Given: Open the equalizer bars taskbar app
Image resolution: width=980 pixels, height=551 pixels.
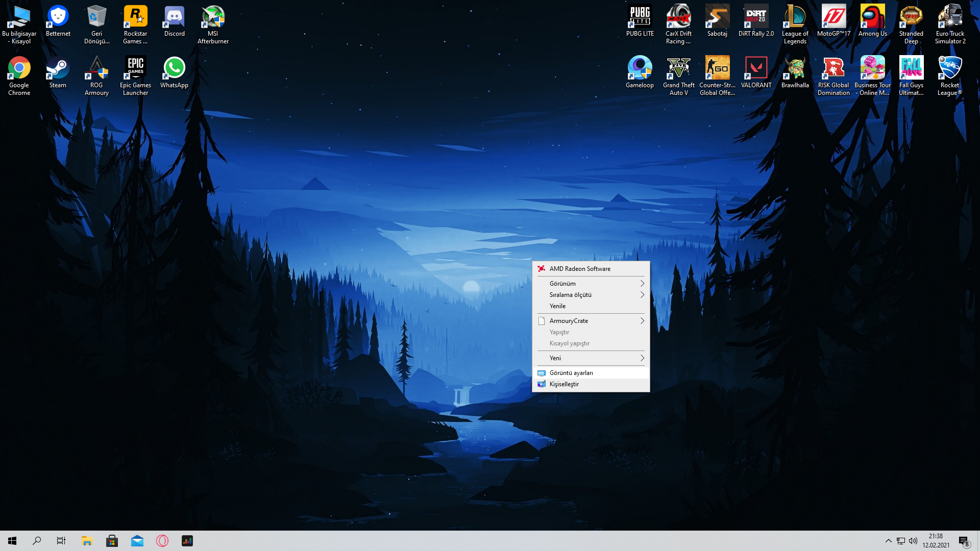Looking at the screenshot, I should (187, 541).
